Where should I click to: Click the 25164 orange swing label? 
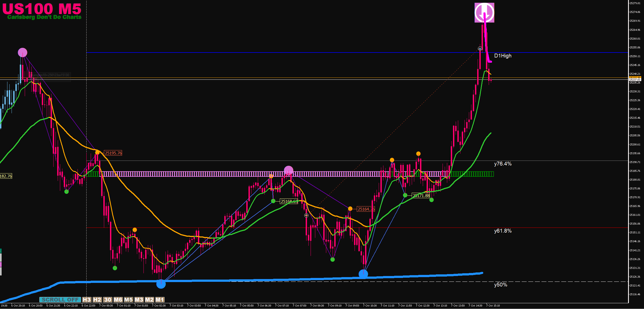click(366, 209)
